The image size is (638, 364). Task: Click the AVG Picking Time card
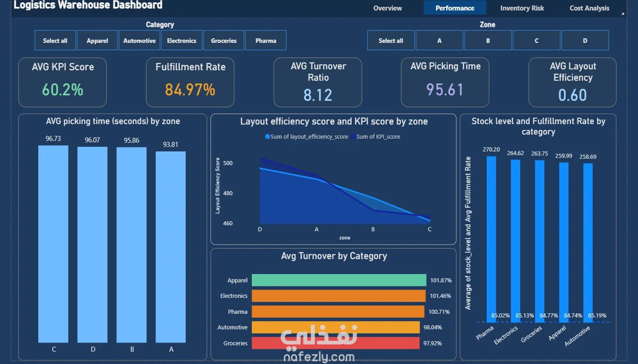(x=445, y=82)
